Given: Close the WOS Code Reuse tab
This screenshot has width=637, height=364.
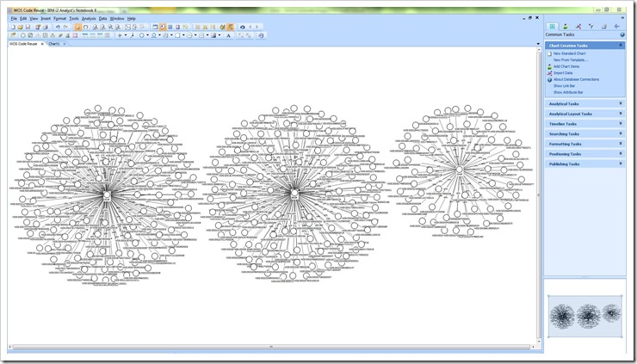Looking at the screenshot, I should (42, 44).
